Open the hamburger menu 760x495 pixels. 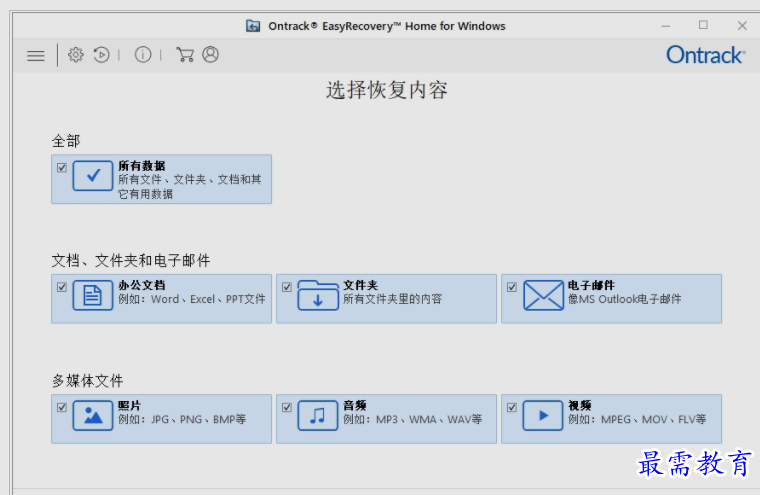click(x=35, y=55)
